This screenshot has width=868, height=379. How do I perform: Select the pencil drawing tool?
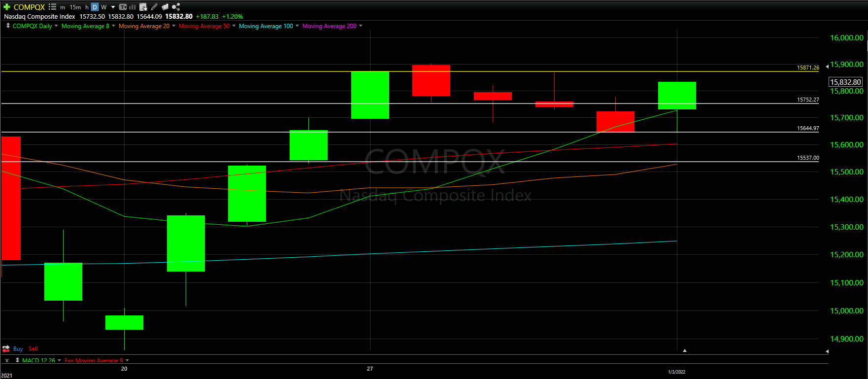(155, 7)
